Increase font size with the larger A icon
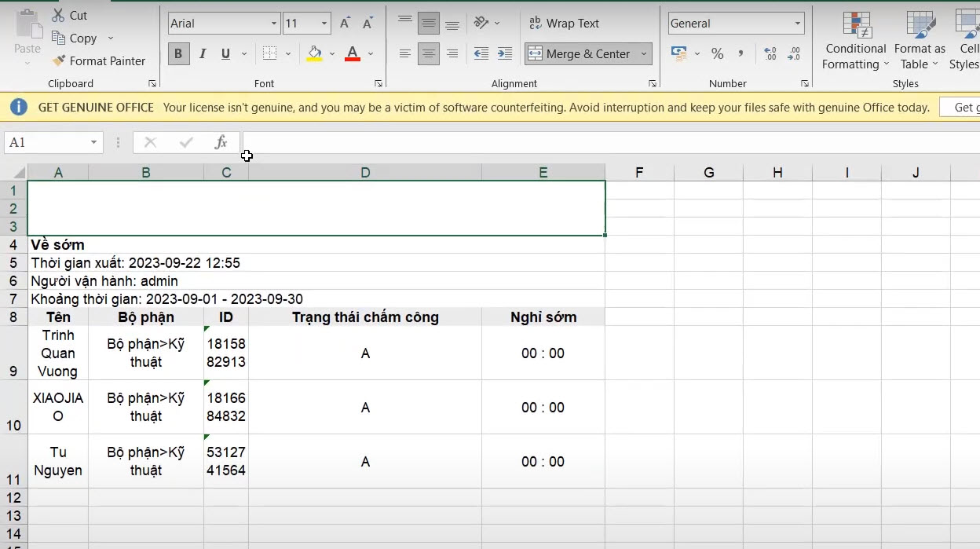980x549 pixels. point(345,24)
